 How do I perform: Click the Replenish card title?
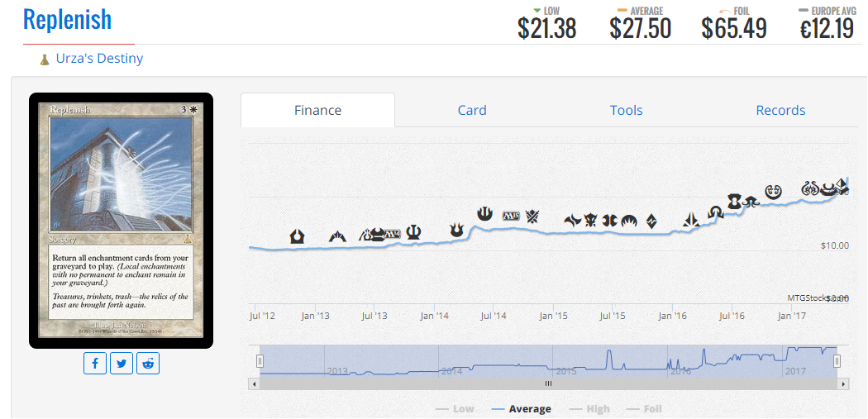click(x=67, y=20)
